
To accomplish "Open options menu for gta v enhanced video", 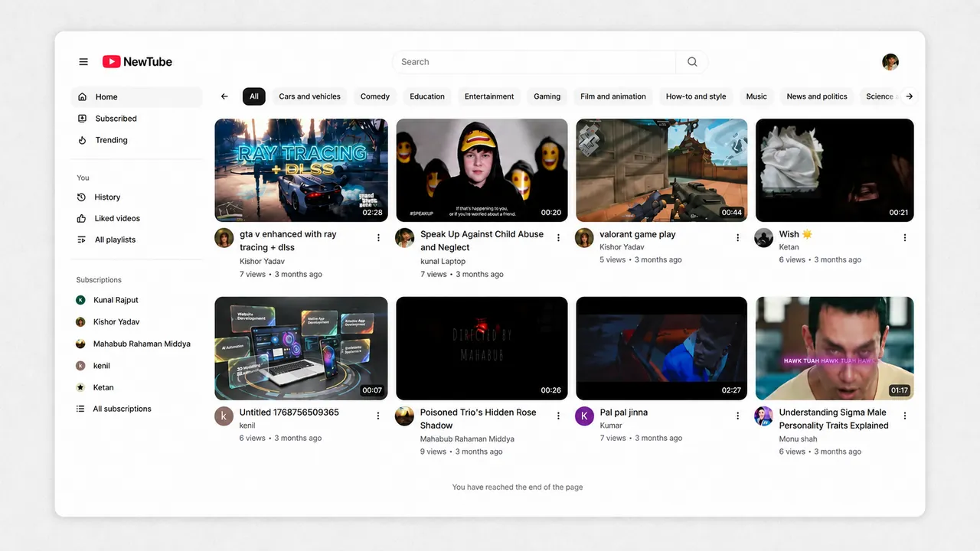I will click(x=378, y=238).
